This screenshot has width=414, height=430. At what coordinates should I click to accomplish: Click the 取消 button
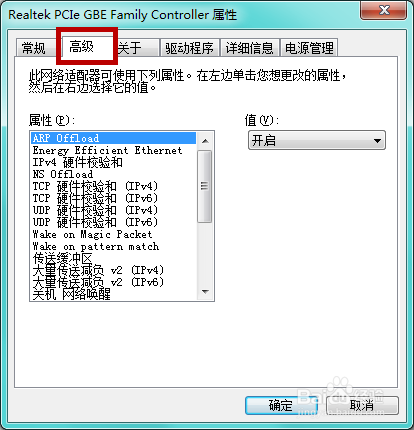(362, 405)
